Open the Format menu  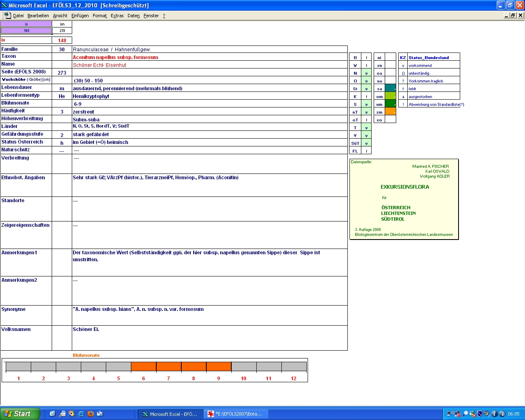100,16
